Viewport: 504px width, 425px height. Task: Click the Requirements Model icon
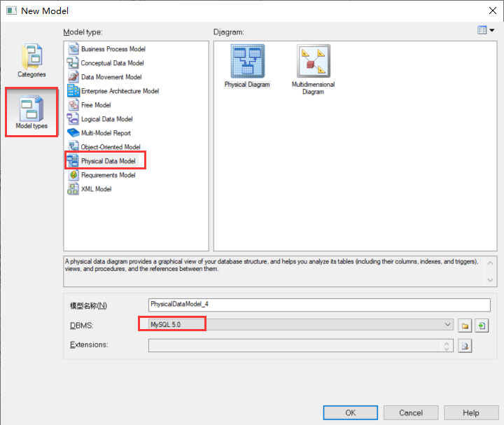point(73,174)
